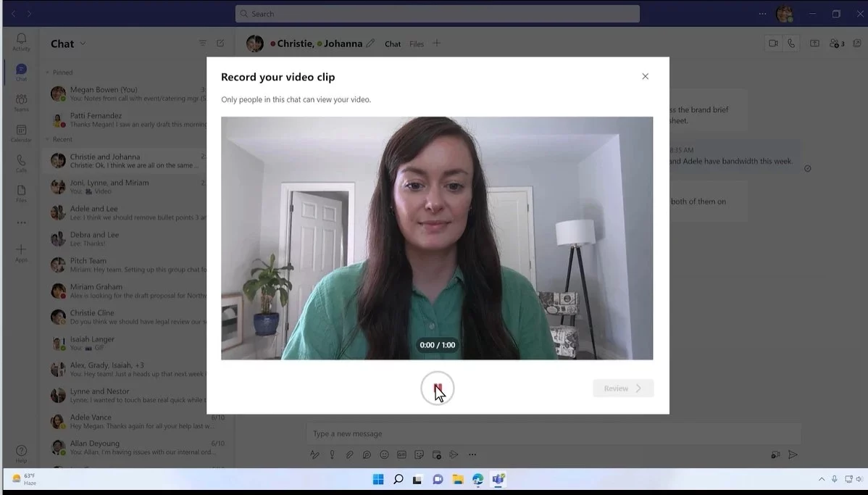Viewport: 868px width, 495px height.
Task: Start an audio call from the chat header
Action: (791, 43)
